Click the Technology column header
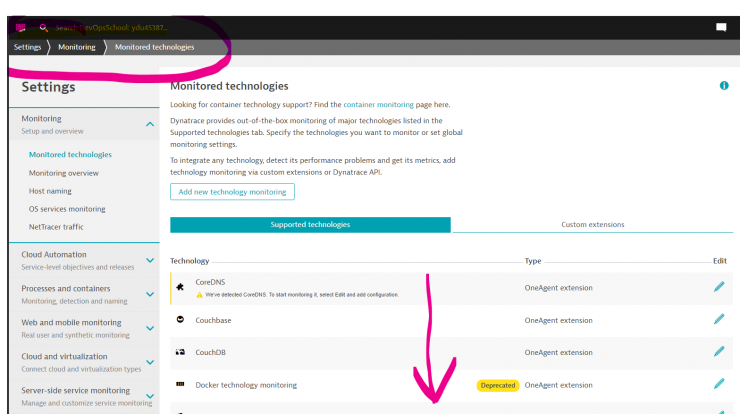The width and height of the screenshot is (740, 414). (x=189, y=261)
